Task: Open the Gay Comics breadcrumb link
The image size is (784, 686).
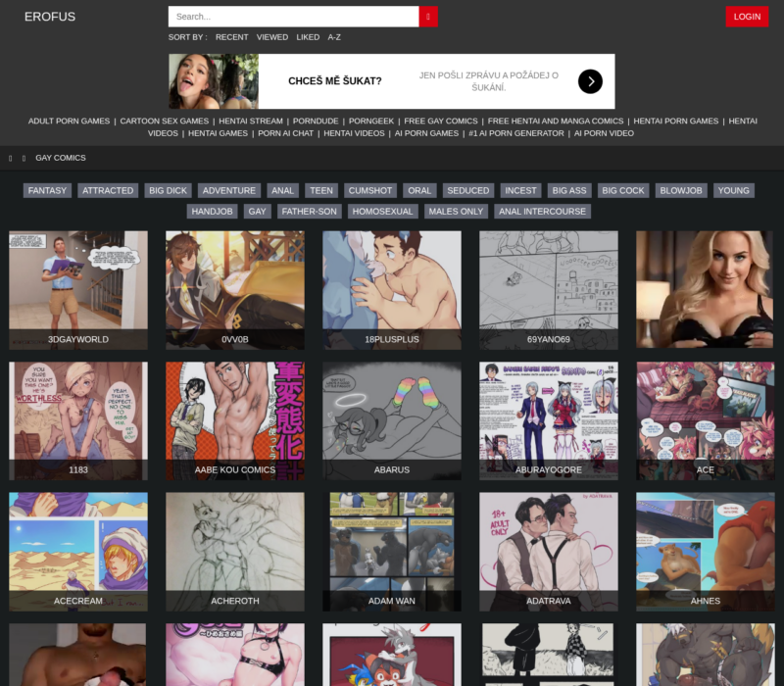Action: click(61, 158)
